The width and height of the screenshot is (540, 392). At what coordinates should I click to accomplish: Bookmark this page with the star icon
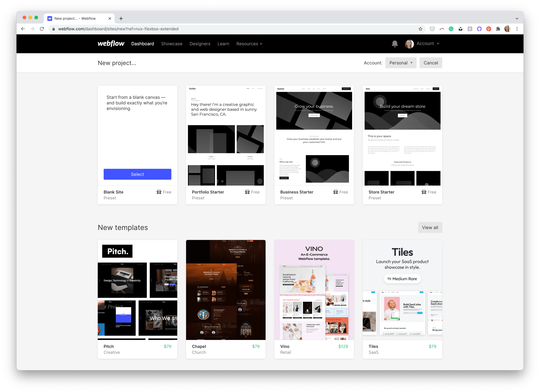(x=420, y=29)
